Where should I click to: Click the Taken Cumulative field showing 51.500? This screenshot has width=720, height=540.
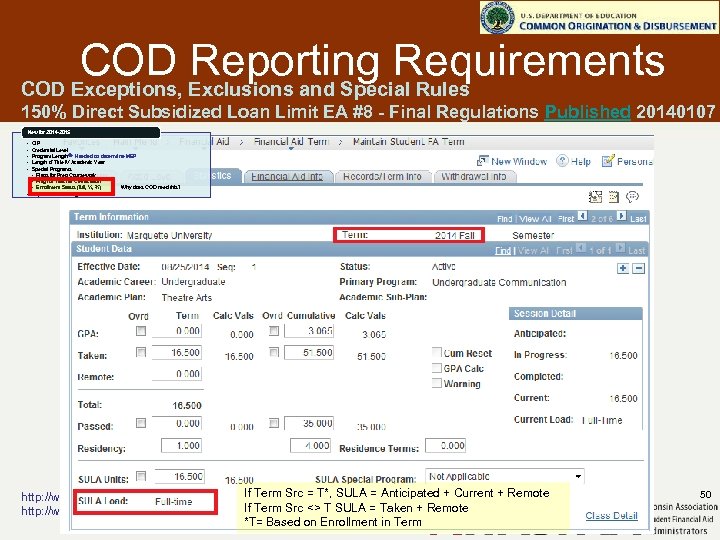[309, 352]
